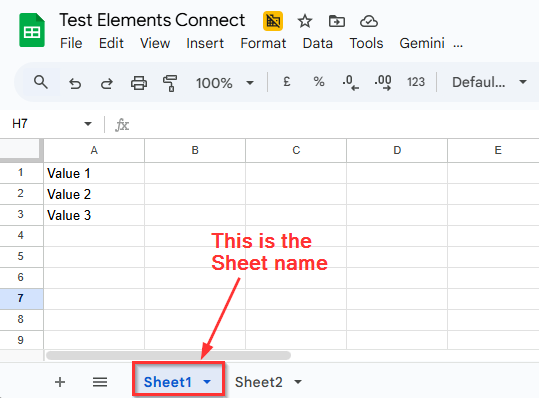Select column E header

tap(494, 150)
